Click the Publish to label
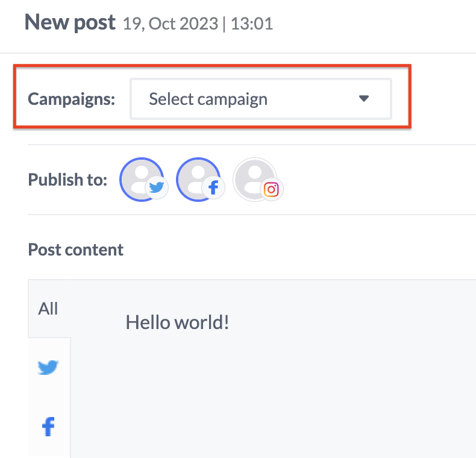This screenshot has width=476, height=458. click(67, 180)
